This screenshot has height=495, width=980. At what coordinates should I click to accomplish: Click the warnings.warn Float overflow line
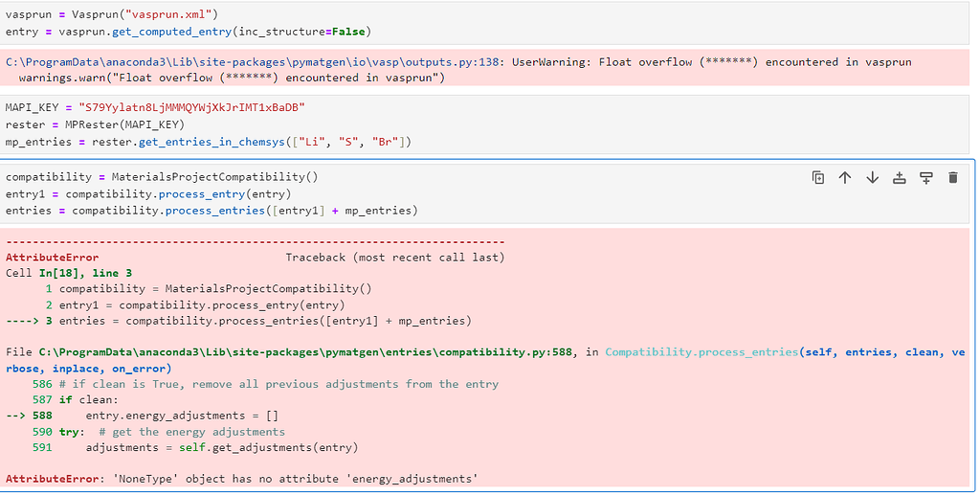(x=232, y=79)
